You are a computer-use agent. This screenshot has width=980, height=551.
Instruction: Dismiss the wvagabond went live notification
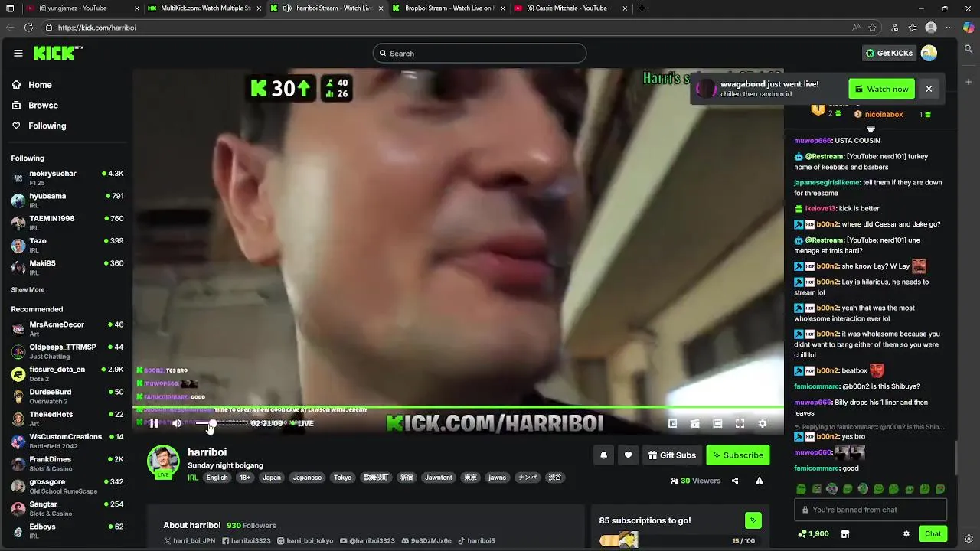point(929,89)
